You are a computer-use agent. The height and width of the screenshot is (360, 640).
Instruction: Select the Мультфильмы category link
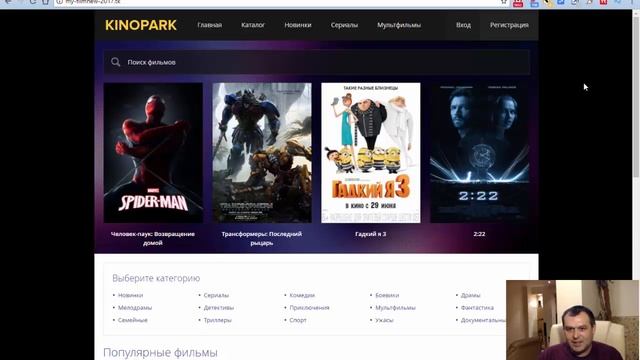click(396, 308)
